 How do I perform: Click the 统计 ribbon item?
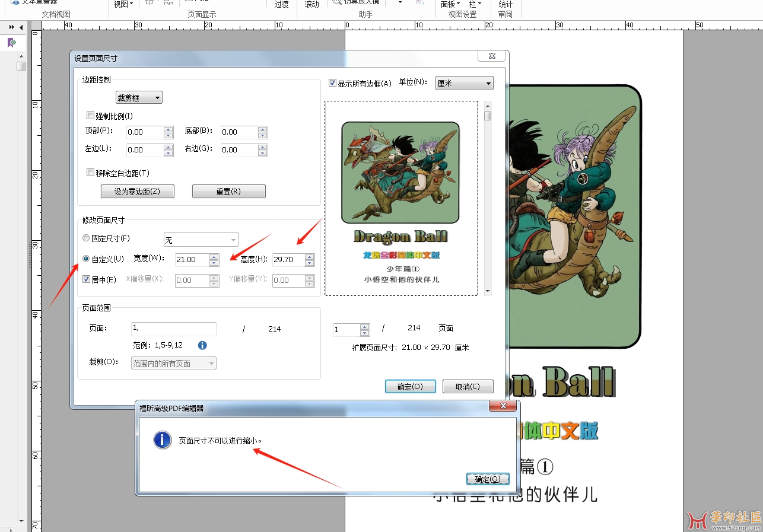pyautogui.click(x=506, y=4)
